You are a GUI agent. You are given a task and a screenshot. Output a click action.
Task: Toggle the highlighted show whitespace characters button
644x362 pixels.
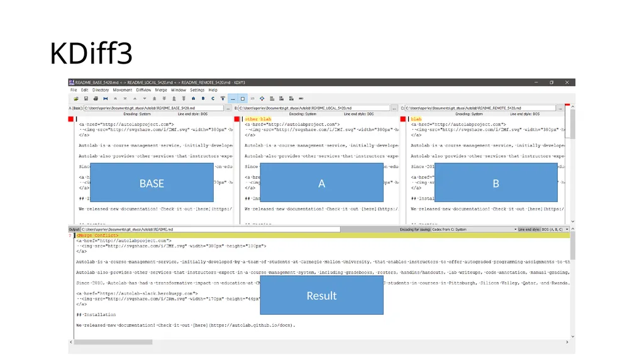[233, 99]
